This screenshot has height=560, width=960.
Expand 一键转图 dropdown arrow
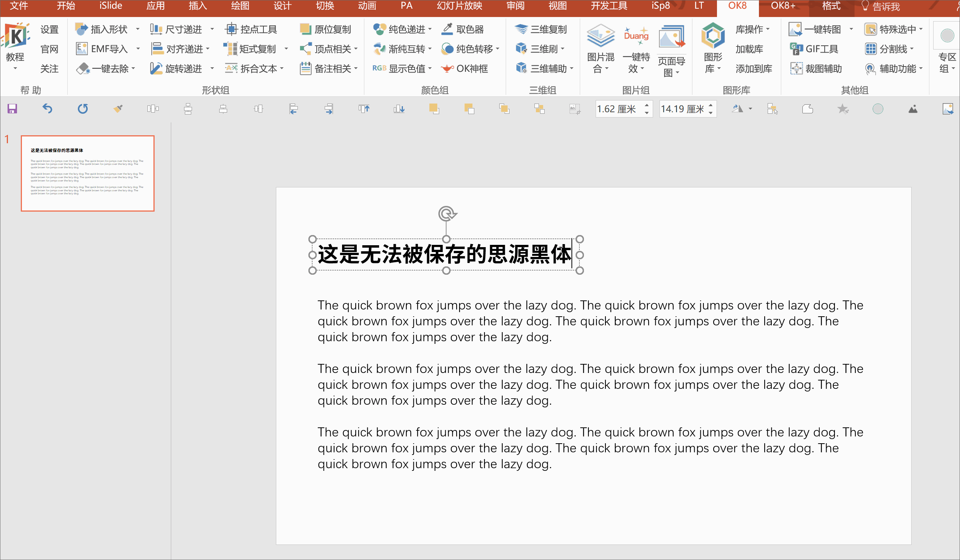(x=851, y=29)
